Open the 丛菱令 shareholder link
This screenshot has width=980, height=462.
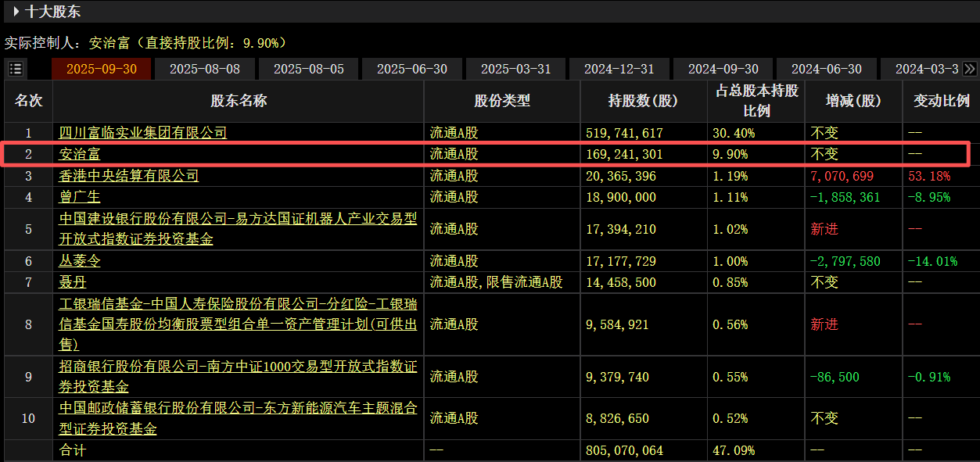click(x=80, y=261)
